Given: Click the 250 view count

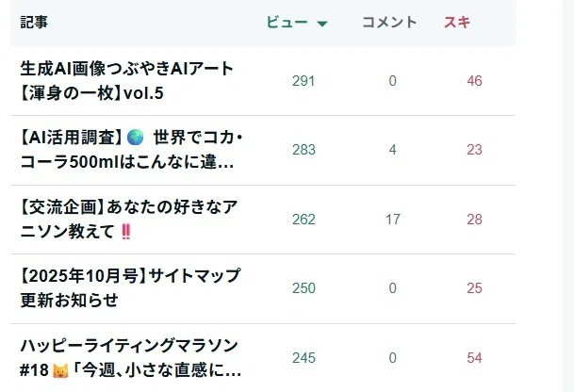Looking at the screenshot, I should [x=303, y=288].
